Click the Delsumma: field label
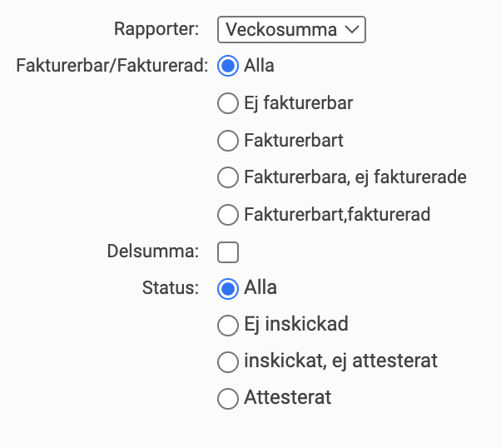The image size is (501, 448). tap(153, 251)
